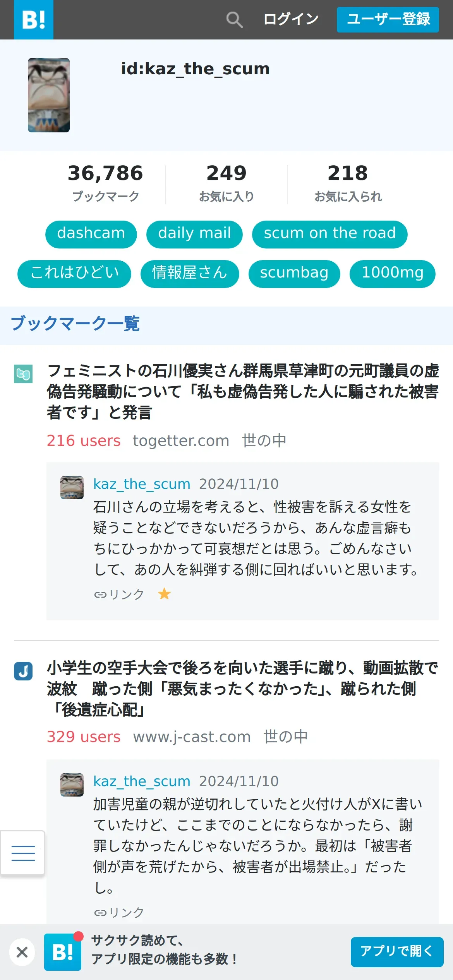Open search with the magnifier icon
This screenshot has width=453, height=980.
(234, 19)
